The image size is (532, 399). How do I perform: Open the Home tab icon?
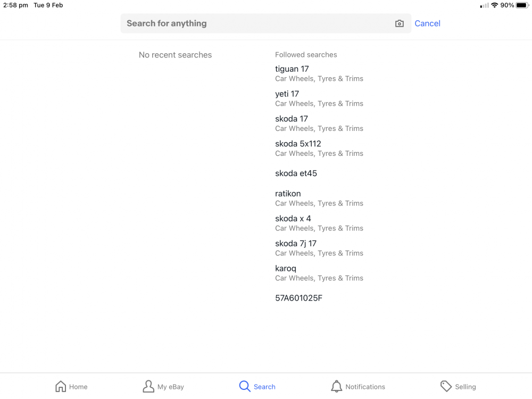[61, 386]
